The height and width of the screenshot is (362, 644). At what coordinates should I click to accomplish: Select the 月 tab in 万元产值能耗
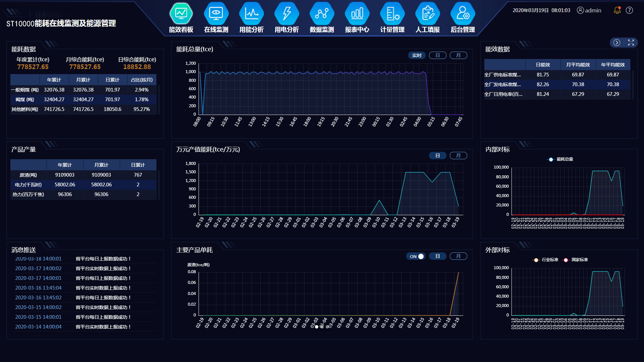tap(458, 156)
